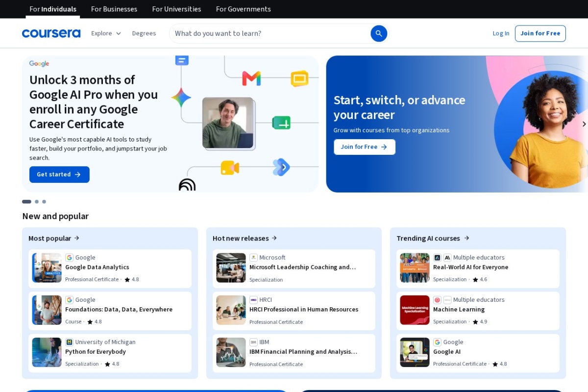Expand the Explore dropdown menu
Viewport: 588px width, 392px height.
tap(106, 33)
